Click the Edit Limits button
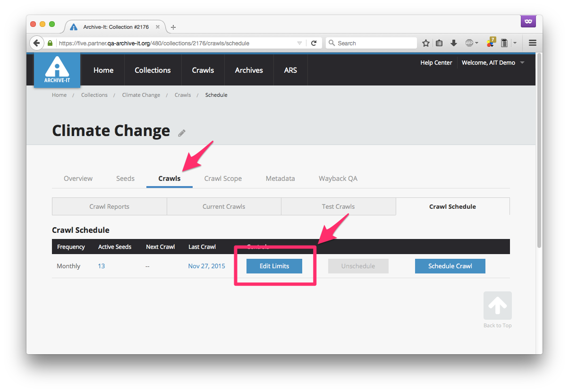The image size is (569, 392). coord(274,266)
